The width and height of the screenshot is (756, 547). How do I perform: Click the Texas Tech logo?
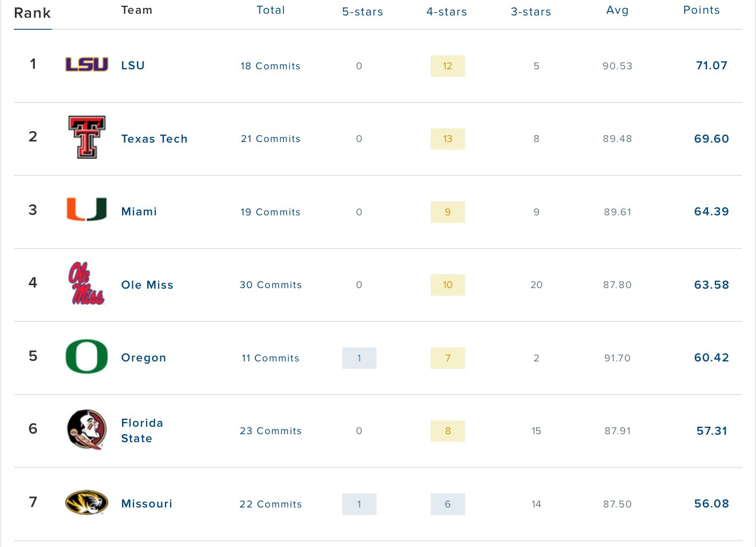(x=86, y=137)
